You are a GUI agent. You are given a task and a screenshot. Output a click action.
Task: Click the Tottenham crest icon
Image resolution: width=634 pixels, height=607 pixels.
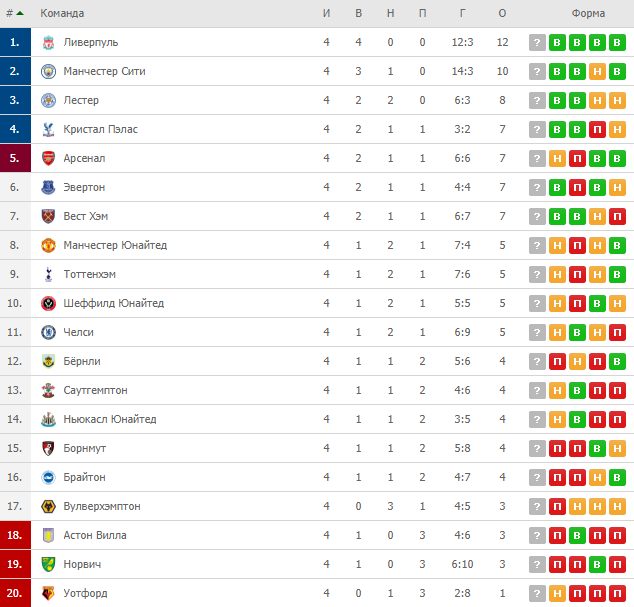48,274
